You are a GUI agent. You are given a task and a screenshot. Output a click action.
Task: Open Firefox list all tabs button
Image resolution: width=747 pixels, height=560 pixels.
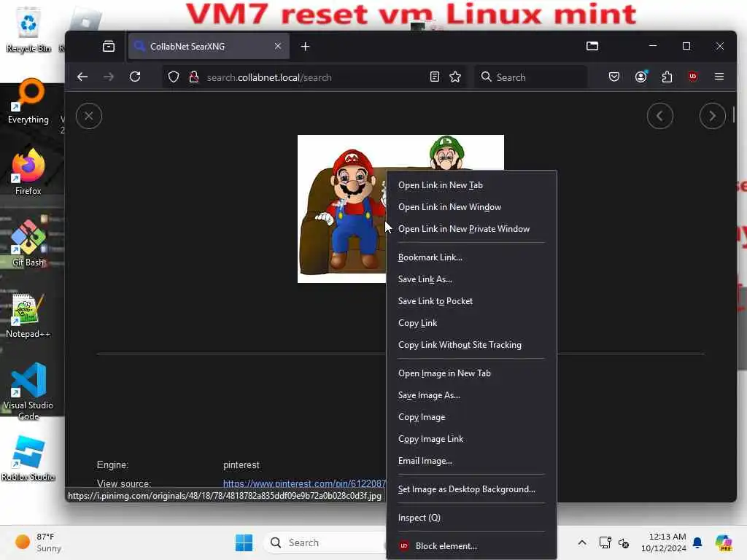pyautogui.click(x=109, y=46)
